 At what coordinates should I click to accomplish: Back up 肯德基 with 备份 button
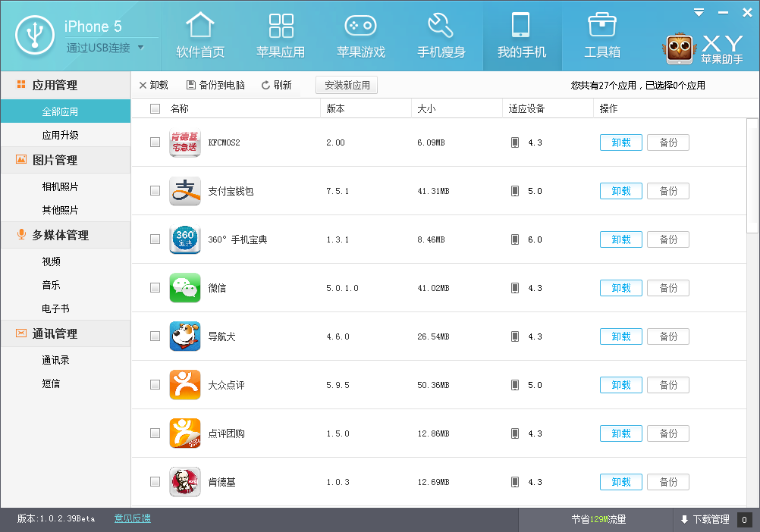[x=668, y=482]
